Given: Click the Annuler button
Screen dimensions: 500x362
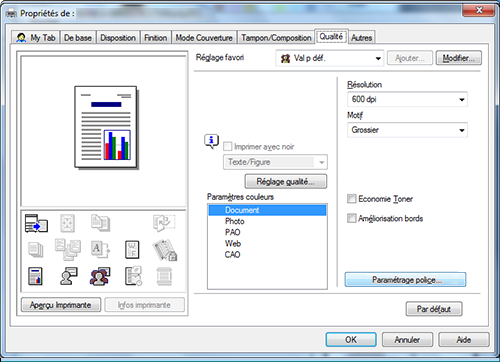Looking at the screenshot, I should point(407,340).
